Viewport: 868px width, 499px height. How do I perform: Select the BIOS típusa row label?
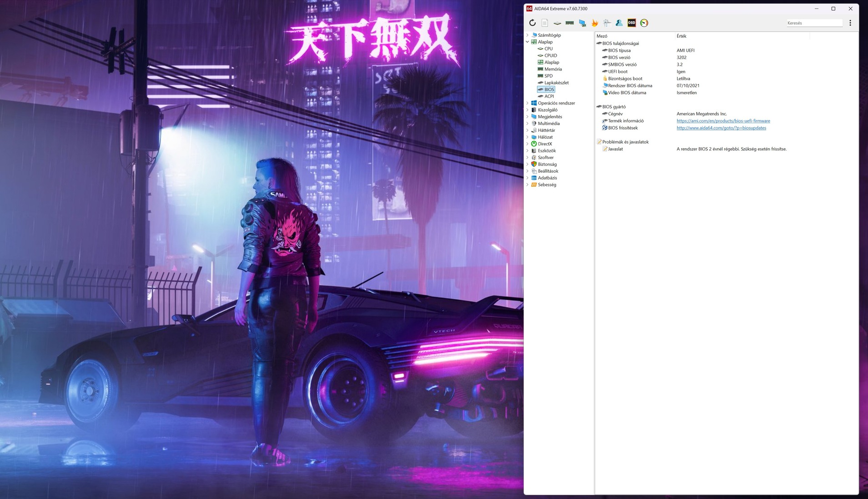[619, 50]
